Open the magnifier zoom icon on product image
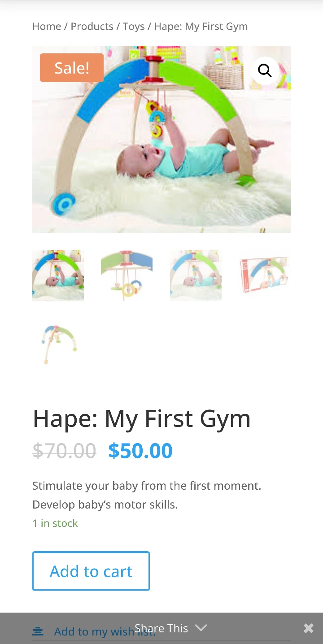Image resolution: width=323 pixels, height=644 pixels. 265,70
